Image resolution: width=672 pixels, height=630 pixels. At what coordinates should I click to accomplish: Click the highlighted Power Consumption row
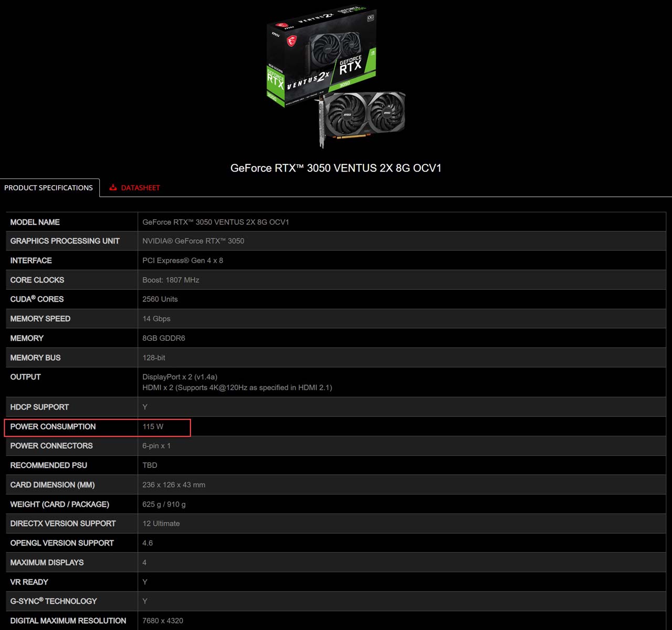pos(97,427)
